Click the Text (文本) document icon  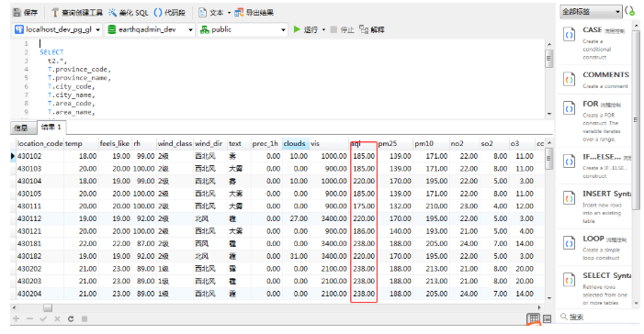tap(202, 13)
